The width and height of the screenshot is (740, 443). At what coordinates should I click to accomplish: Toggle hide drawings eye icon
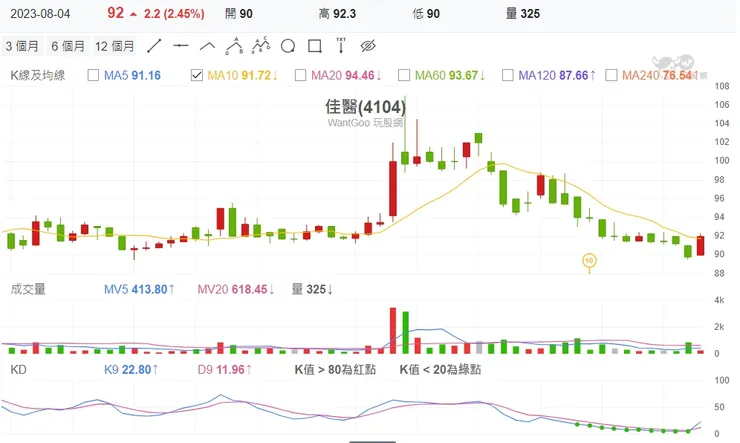click(x=368, y=46)
